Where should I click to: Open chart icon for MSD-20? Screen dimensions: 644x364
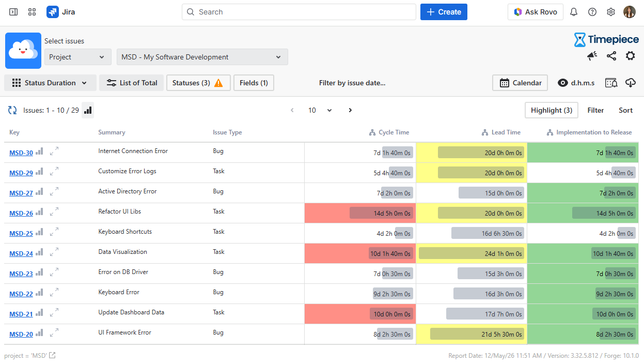coord(40,333)
